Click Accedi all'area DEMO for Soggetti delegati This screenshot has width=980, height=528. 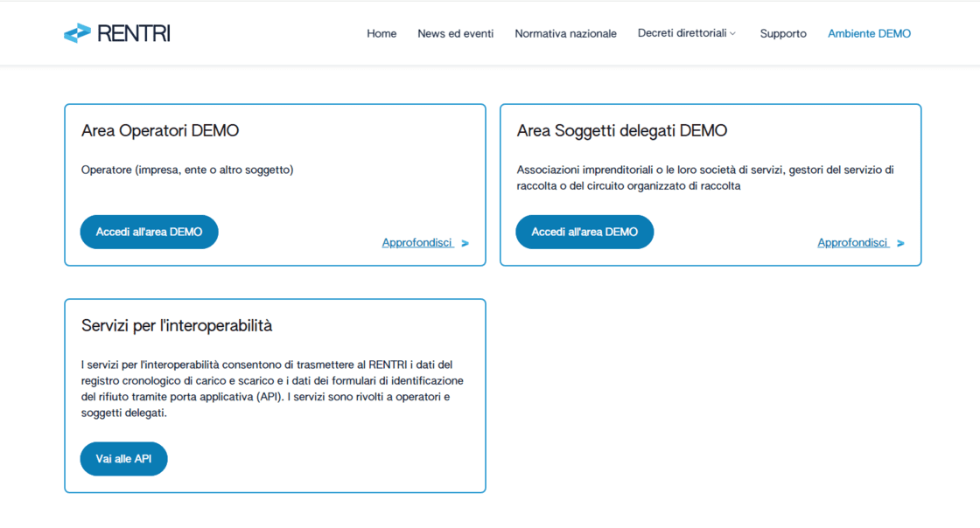(584, 233)
